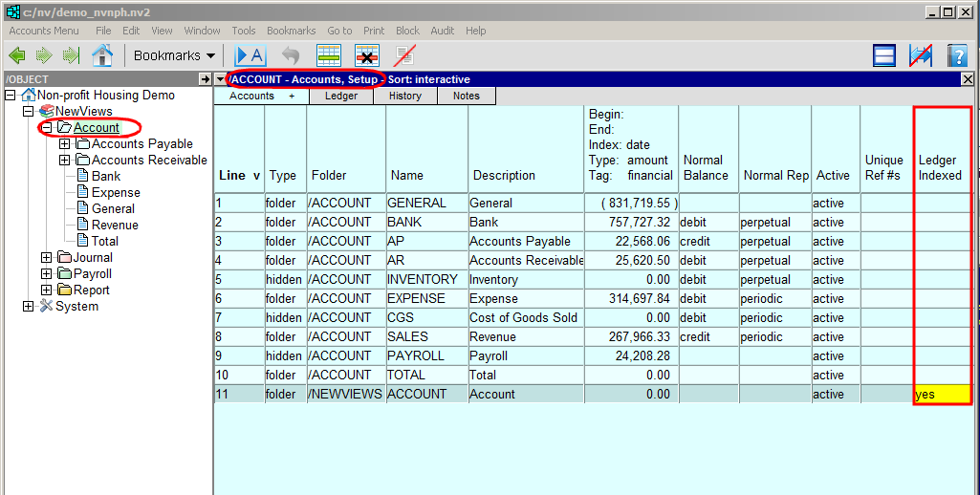980x495 pixels.
Task: Click the green back arrow icon
Action: pyautogui.click(x=16, y=55)
